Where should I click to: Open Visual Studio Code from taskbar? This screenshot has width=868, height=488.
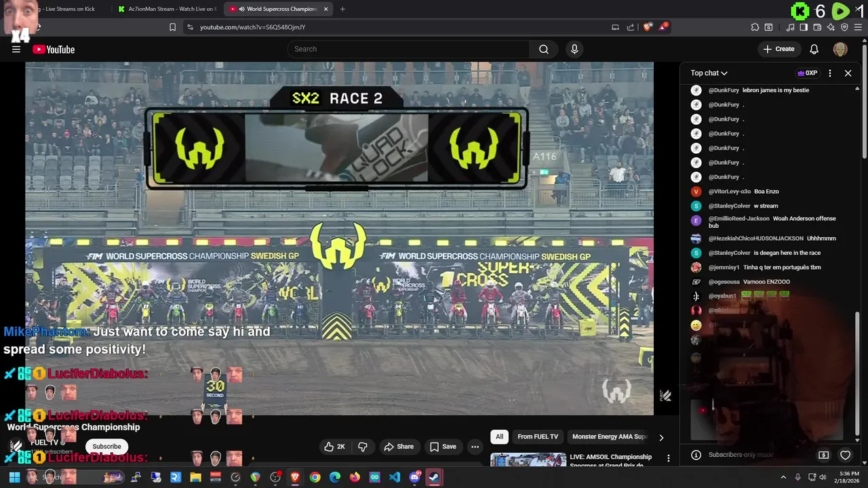point(395,477)
